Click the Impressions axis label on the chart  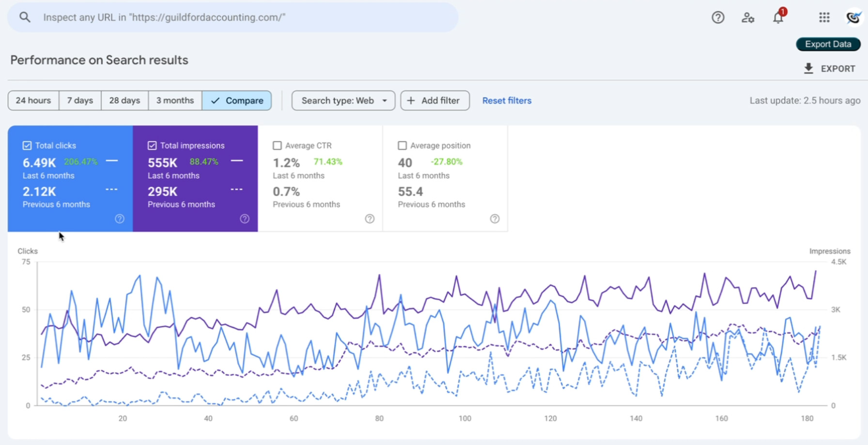[x=830, y=251]
